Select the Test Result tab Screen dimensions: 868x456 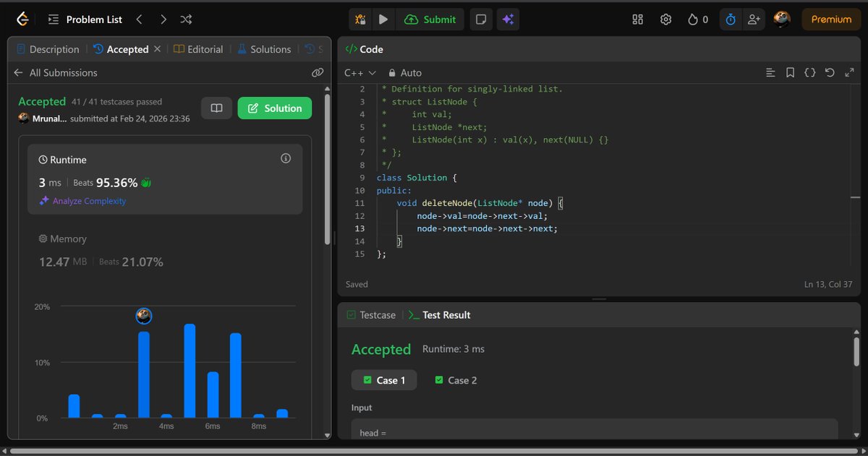pos(440,315)
